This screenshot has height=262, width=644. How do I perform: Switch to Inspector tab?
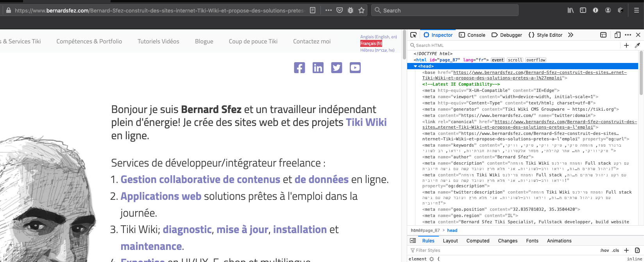438,35
